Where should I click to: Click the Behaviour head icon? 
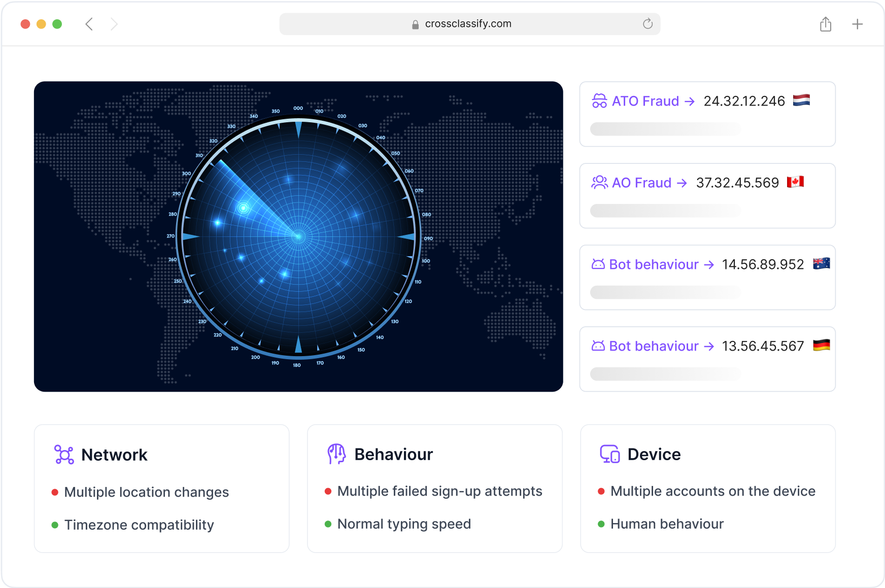click(336, 454)
